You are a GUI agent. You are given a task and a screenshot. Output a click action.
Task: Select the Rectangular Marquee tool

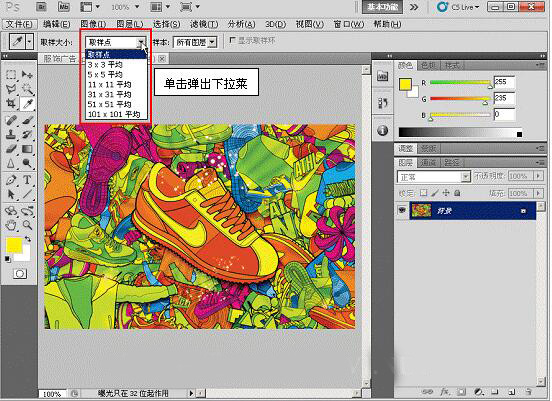[11, 74]
